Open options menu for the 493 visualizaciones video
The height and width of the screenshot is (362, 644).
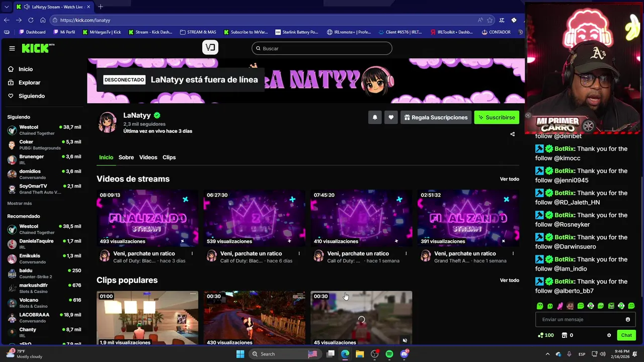(x=192, y=253)
